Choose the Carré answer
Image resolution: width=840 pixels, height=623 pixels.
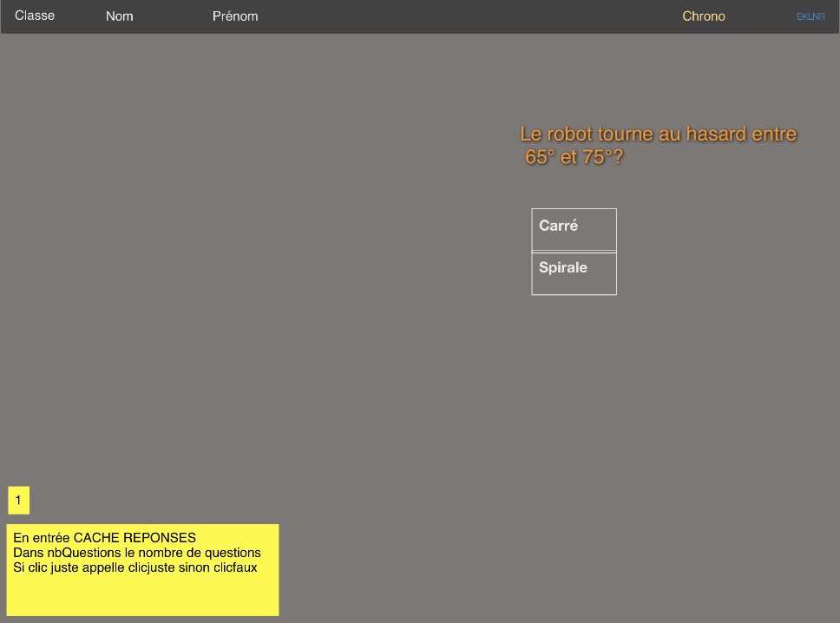pos(574,230)
